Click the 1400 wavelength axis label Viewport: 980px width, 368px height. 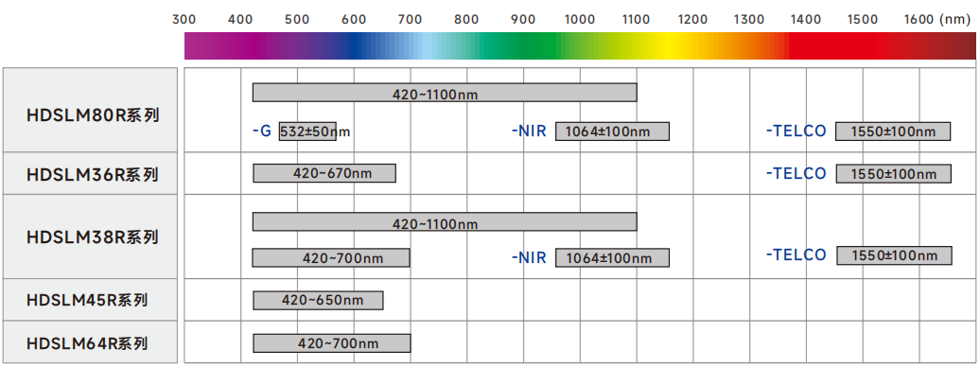(x=806, y=19)
